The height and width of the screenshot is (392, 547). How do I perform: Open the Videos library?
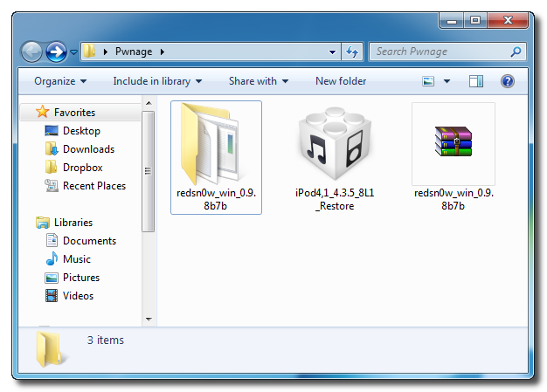click(78, 296)
